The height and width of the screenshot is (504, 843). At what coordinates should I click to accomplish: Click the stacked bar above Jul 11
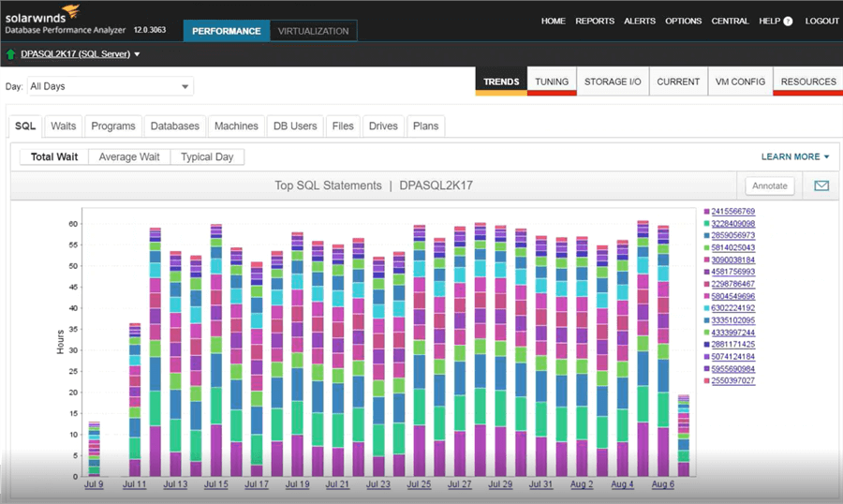tap(135, 400)
